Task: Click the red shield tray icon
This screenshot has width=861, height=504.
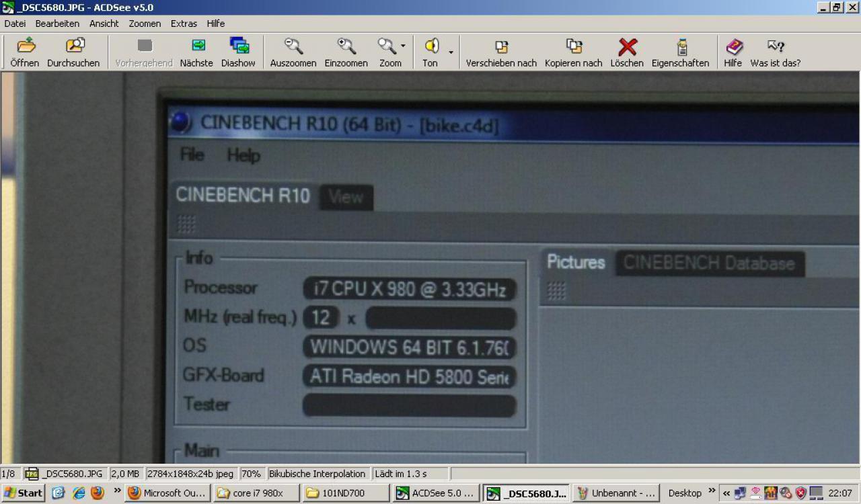Action: point(800,493)
